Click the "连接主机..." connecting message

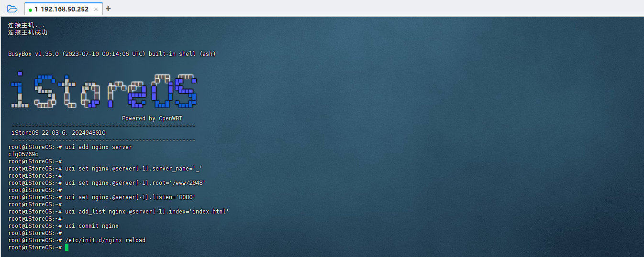click(26, 25)
